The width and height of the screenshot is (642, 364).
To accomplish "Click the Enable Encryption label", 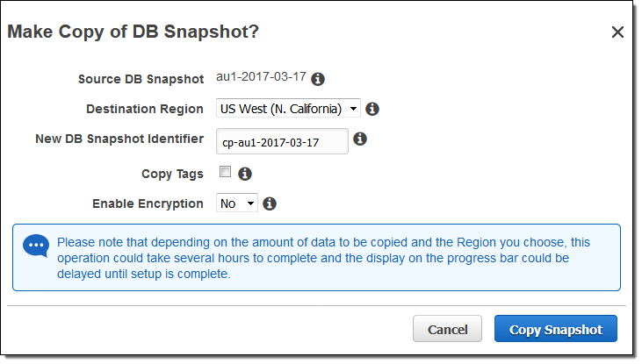I will click(148, 203).
